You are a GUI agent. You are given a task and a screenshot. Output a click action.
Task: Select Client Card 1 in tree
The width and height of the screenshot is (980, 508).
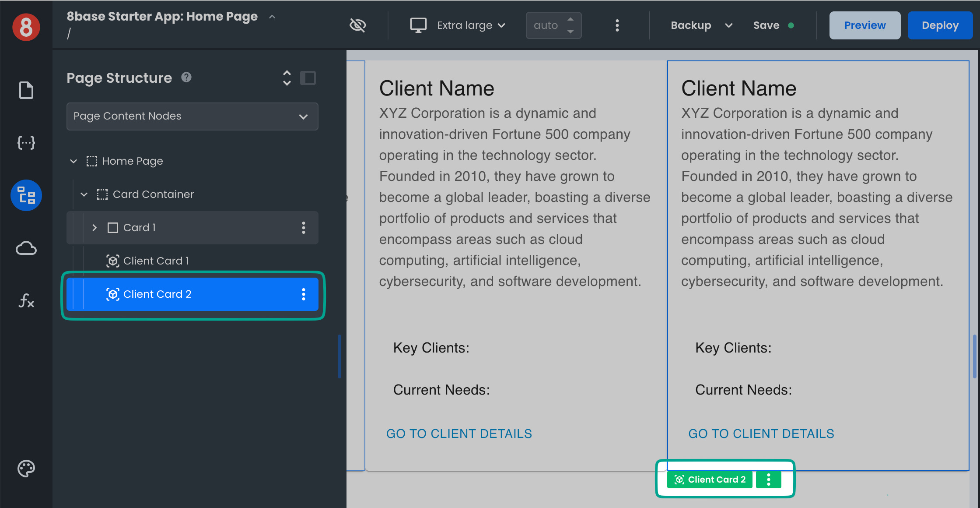pyautogui.click(x=156, y=261)
